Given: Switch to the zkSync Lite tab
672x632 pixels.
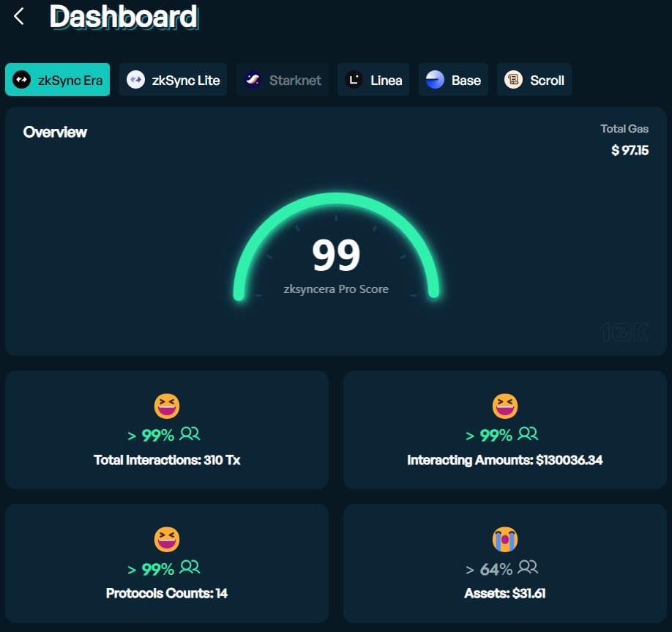Looking at the screenshot, I should point(173,80).
